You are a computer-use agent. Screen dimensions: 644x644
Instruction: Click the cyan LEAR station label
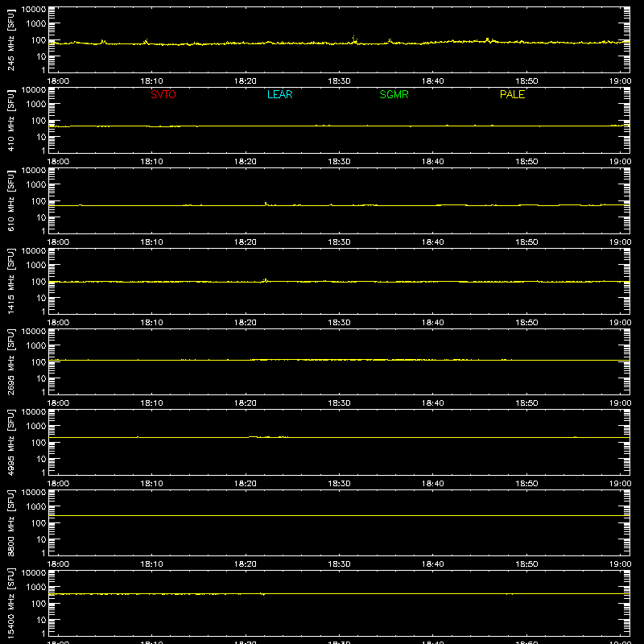pos(279,94)
